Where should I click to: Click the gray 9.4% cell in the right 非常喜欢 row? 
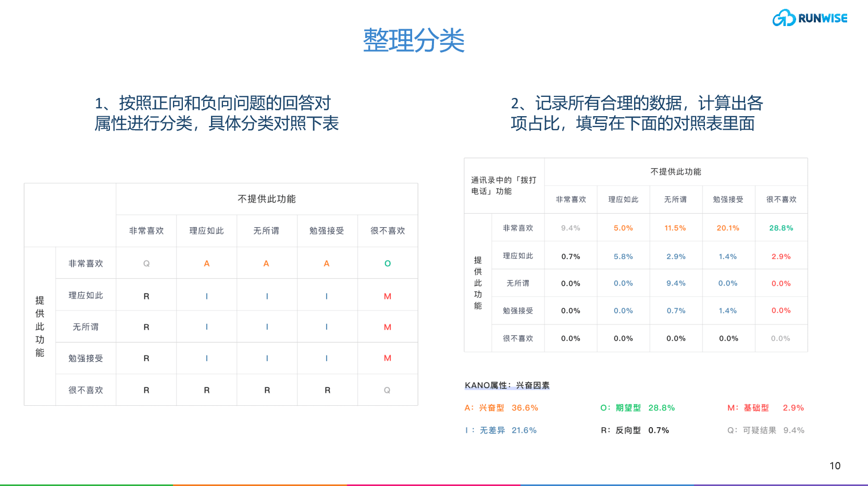571,228
